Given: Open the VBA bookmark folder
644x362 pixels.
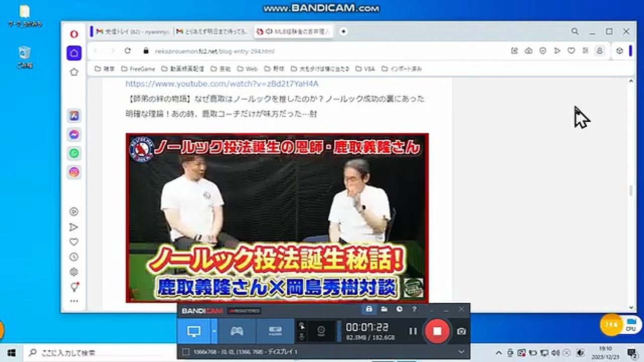Looking at the screenshot, I should point(365,69).
